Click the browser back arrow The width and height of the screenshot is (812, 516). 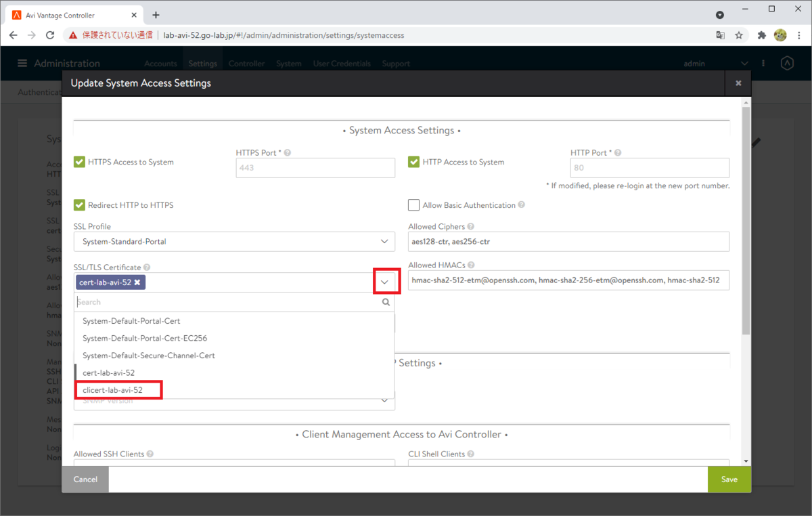coord(13,35)
